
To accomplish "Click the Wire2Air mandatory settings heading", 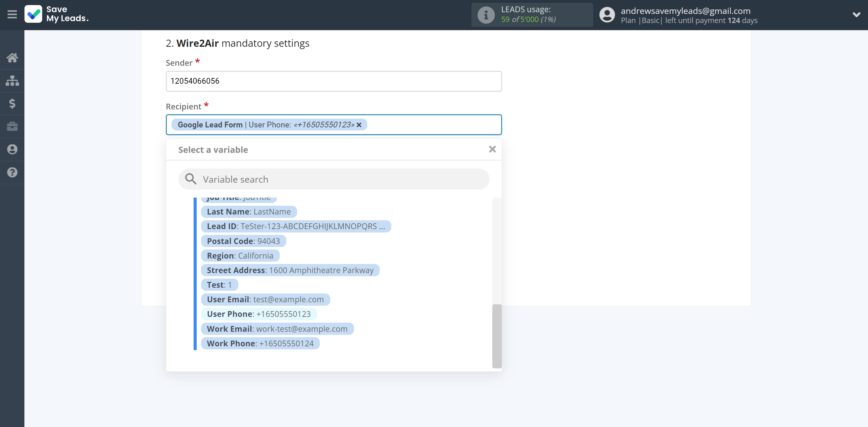I will [x=238, y=43].
